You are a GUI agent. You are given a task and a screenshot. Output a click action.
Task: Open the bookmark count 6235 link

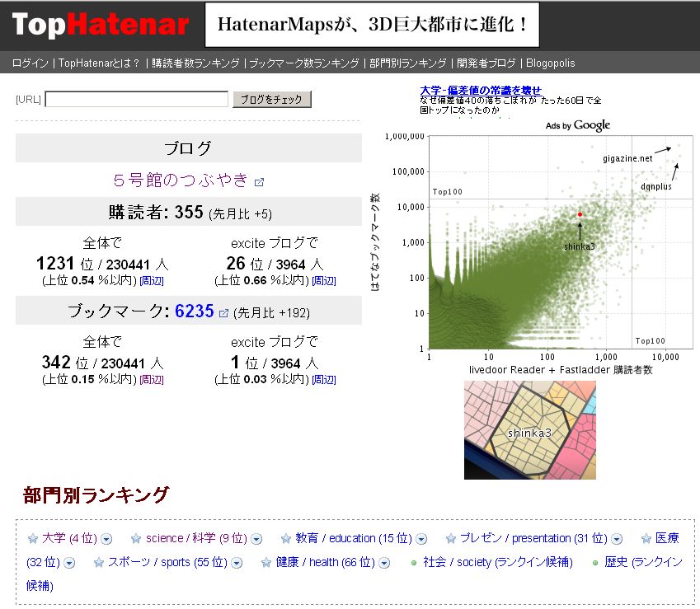point(195,311)
